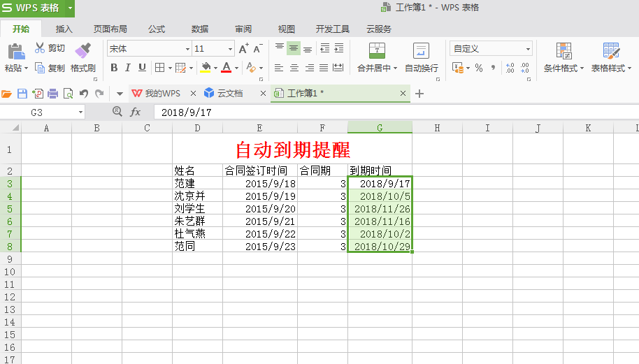639x364 pixels.
Task: Switch to the 审阅 ribbon tab
Action: (243, 29)
